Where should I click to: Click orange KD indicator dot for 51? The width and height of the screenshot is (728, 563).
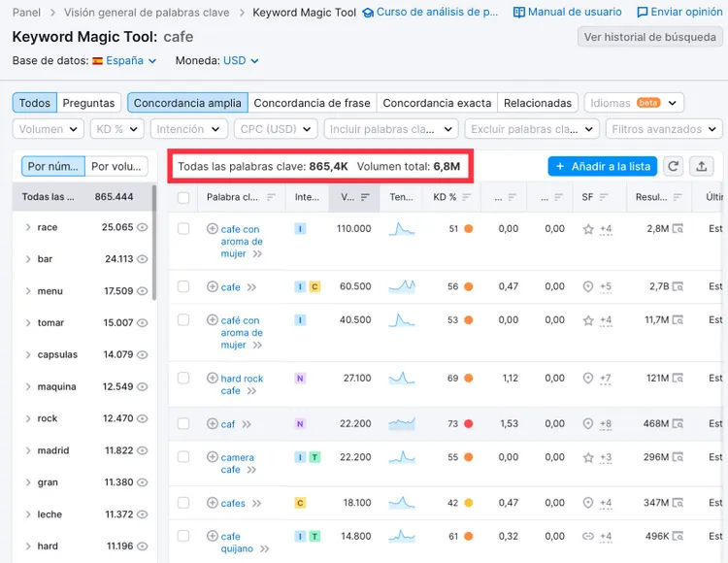[x=469, y=228]
